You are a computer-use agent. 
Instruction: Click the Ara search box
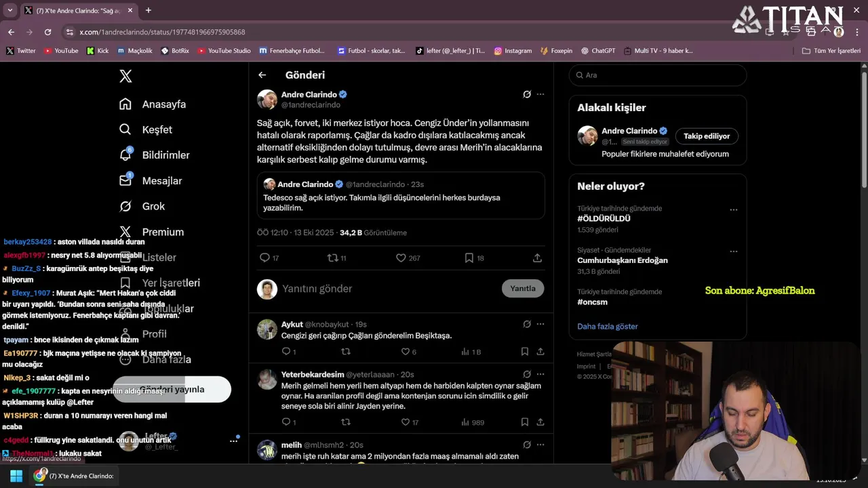coord(658,75)
